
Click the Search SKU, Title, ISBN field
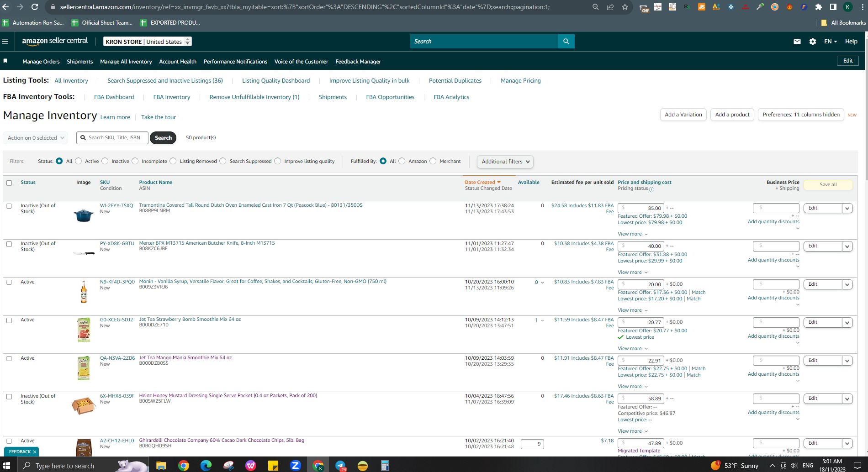112,138
